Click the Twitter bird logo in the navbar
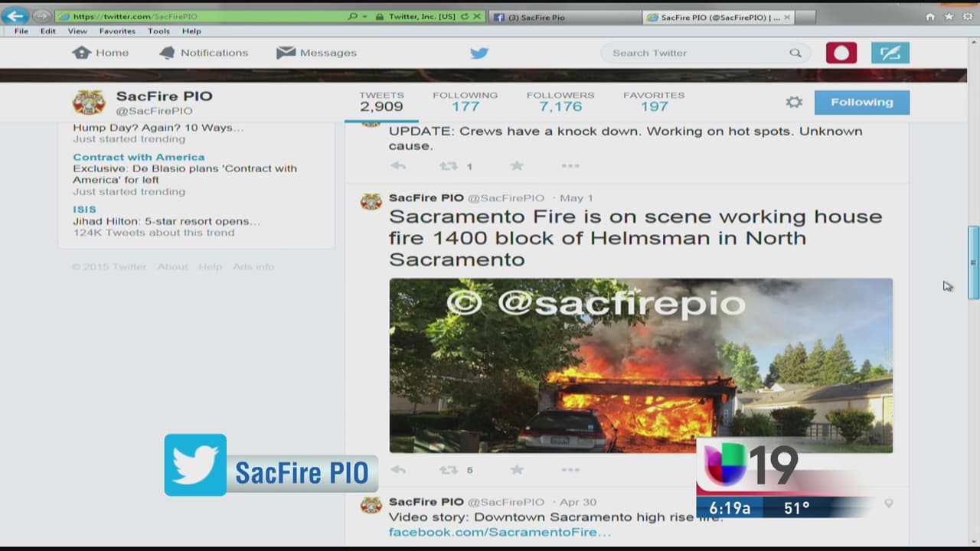This screenshot has height=551, width=980. click(x=479, y=53)
